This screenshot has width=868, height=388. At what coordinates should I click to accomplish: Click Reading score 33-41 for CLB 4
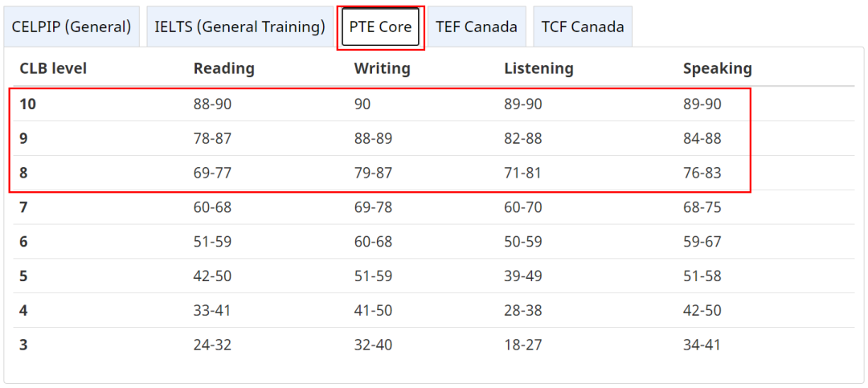pyautogui.click(x=212, y=310)
